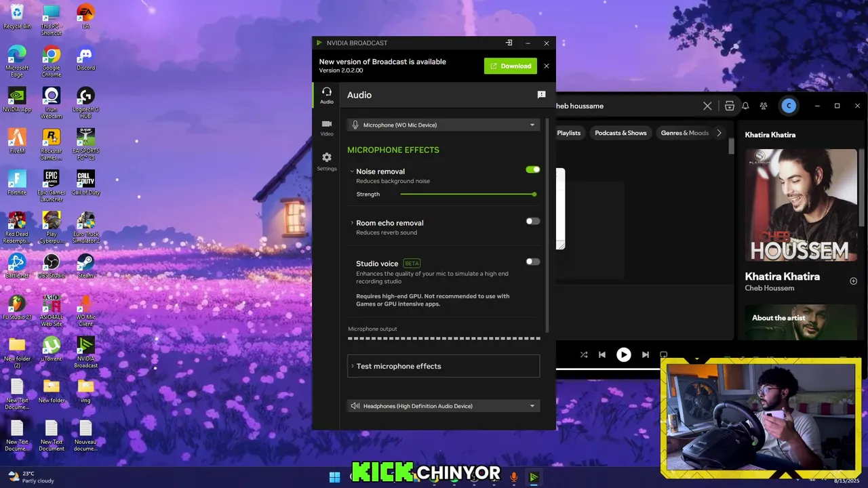Select the WO Mic Client desktop icon

click(x=85, y=310)
